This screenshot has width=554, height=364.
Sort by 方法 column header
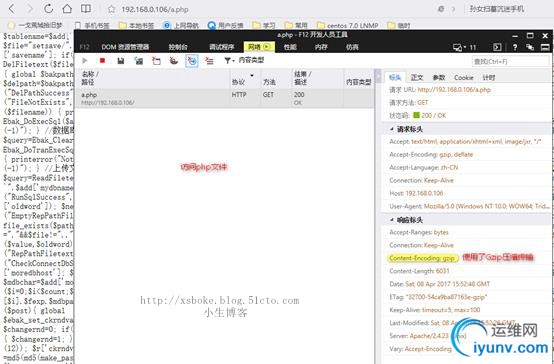[x=276, y=78]
